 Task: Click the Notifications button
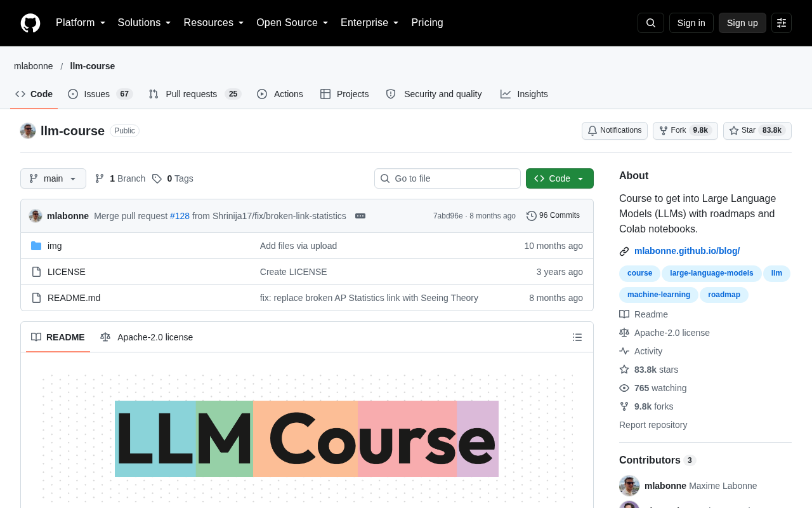pyautogui.click(x=615, y=131)
